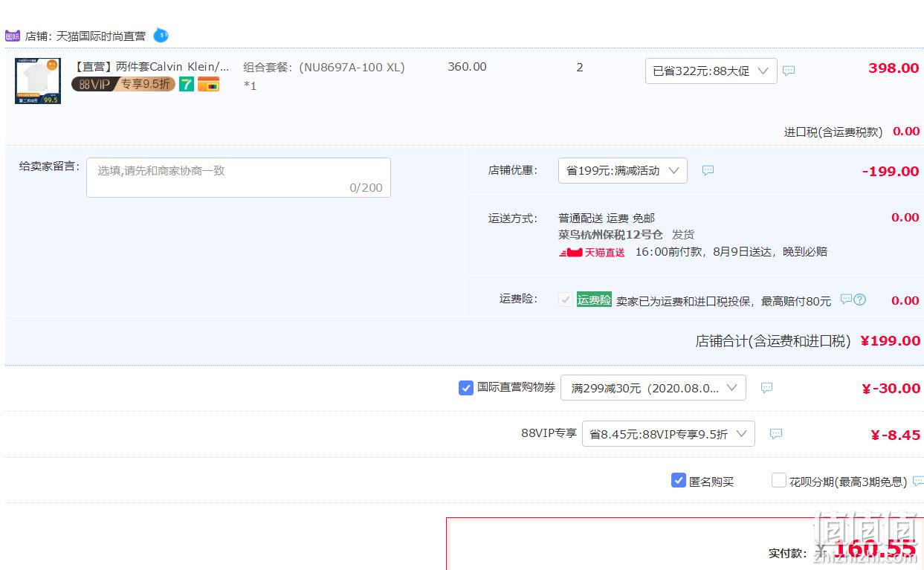Click the green 7-day return icon
Image resolution: width=924 pixels, height=570 pixels.
(186, 84)
